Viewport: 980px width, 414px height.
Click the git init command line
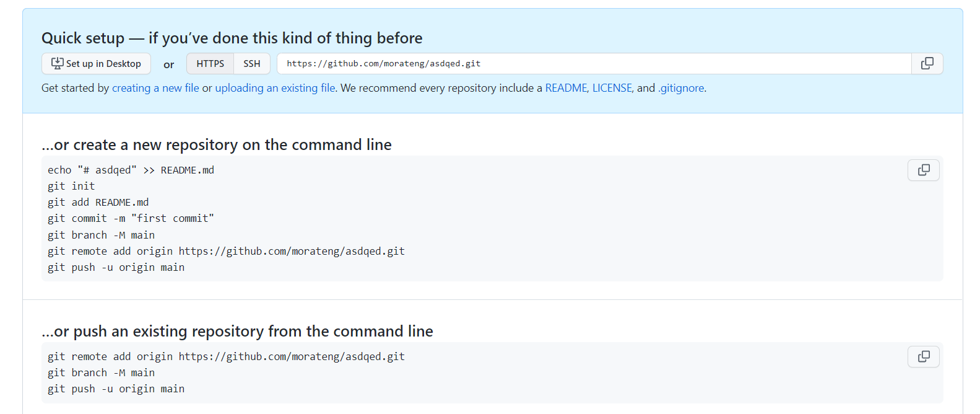point(71,186)
